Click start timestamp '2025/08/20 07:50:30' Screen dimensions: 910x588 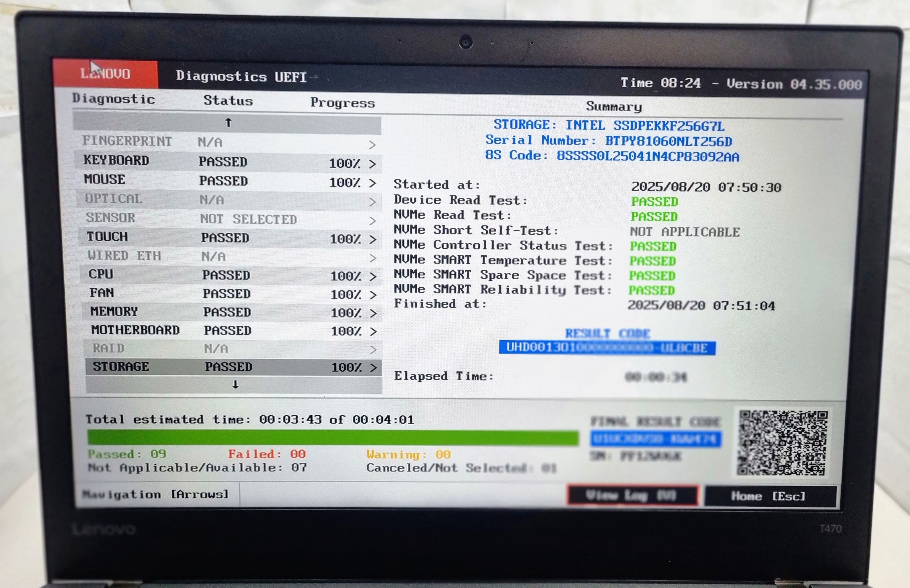click(706, 188)
